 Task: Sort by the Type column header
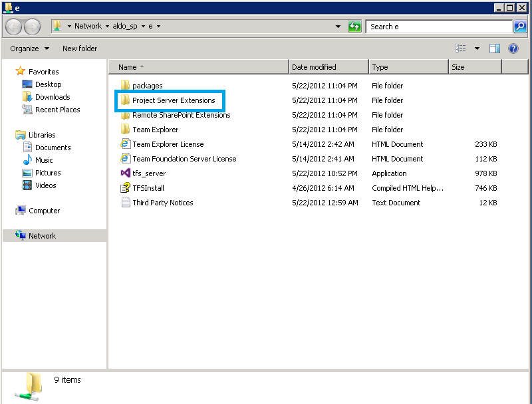click(408, 66)
